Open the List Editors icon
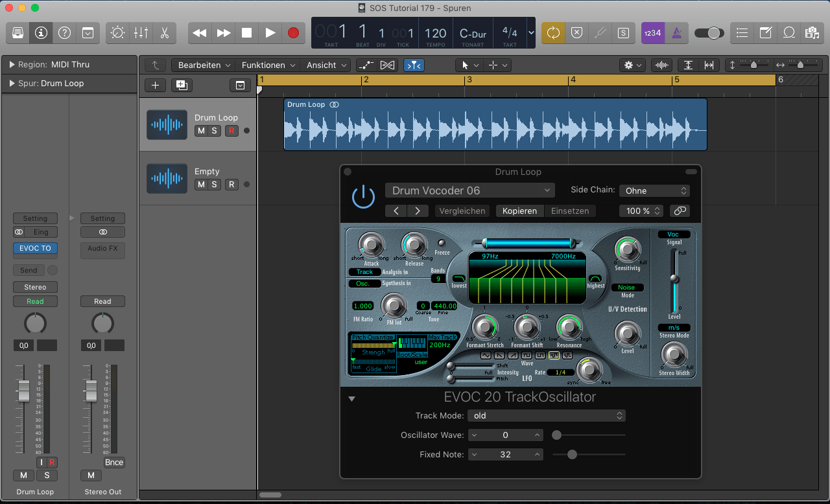 [x=742, y=32]
